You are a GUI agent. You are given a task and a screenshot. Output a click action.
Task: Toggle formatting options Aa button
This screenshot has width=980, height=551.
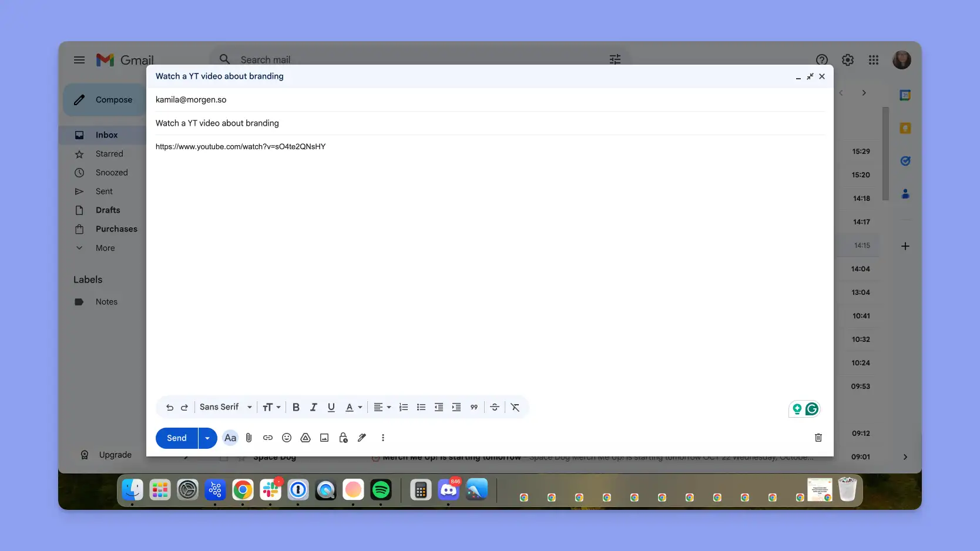pos(230,438)
